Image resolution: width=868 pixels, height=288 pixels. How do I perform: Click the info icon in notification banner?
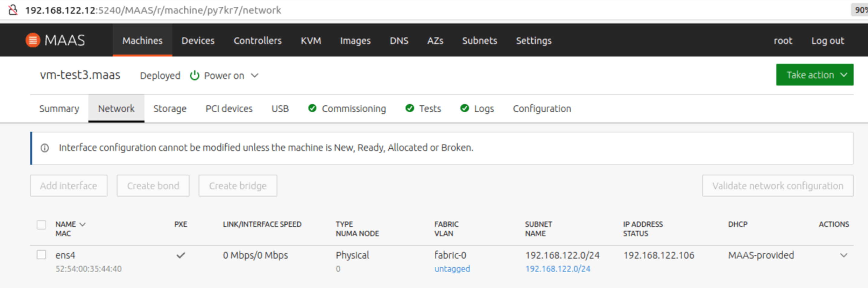[x=44, y=148]
